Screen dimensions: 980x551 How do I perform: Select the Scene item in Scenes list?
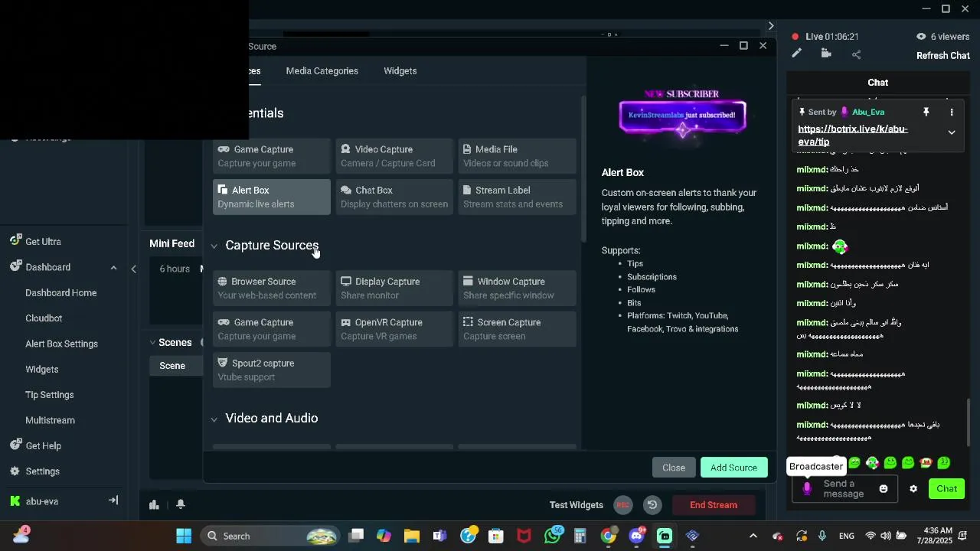[176, 366]
